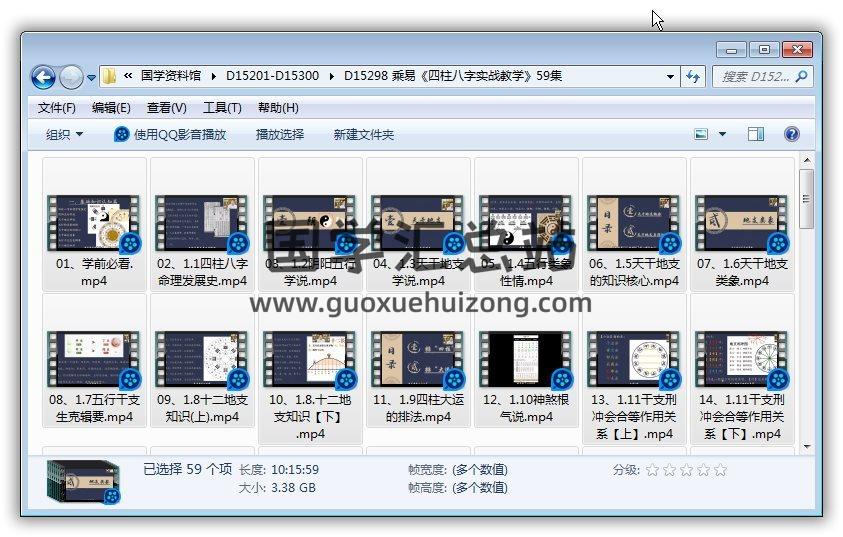Close the explorer window
Image resolution: width=843 pixels, height=537 pixels.
[x=797, y=50]
